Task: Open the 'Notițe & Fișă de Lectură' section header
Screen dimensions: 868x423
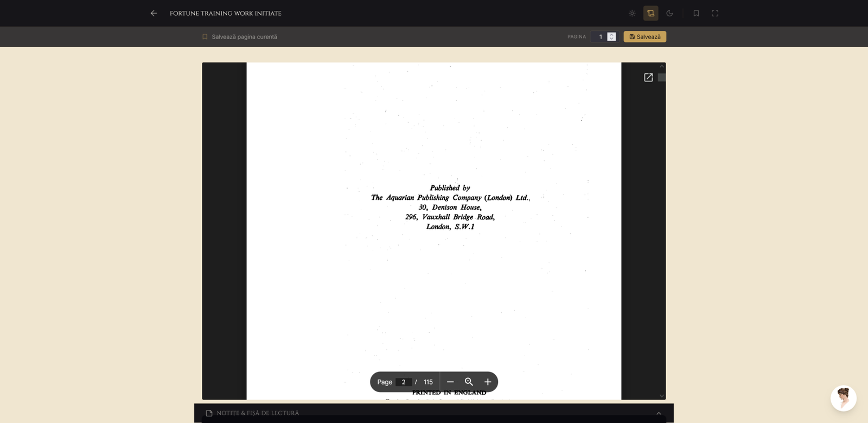Action: (434, 413)
